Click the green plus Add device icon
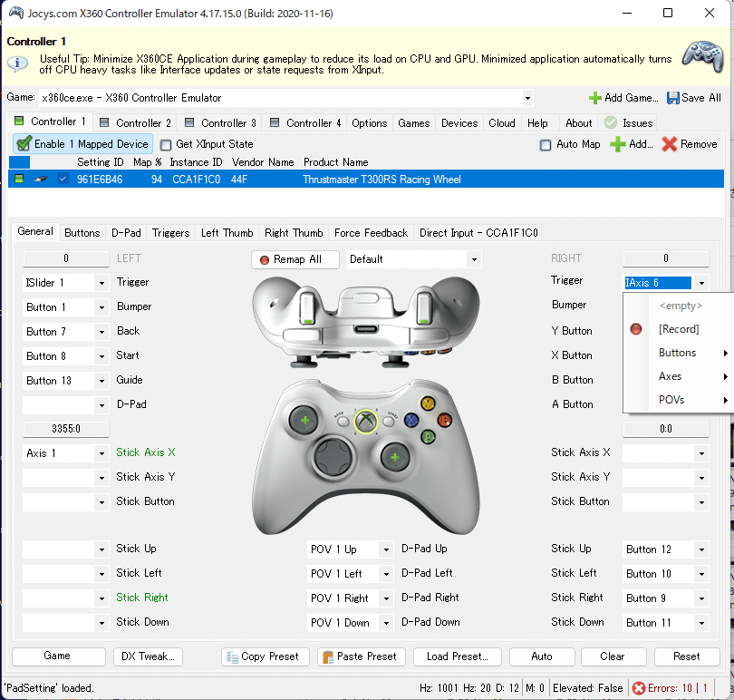Viewport: 734px width, 700px height. [x=617, y=144]
